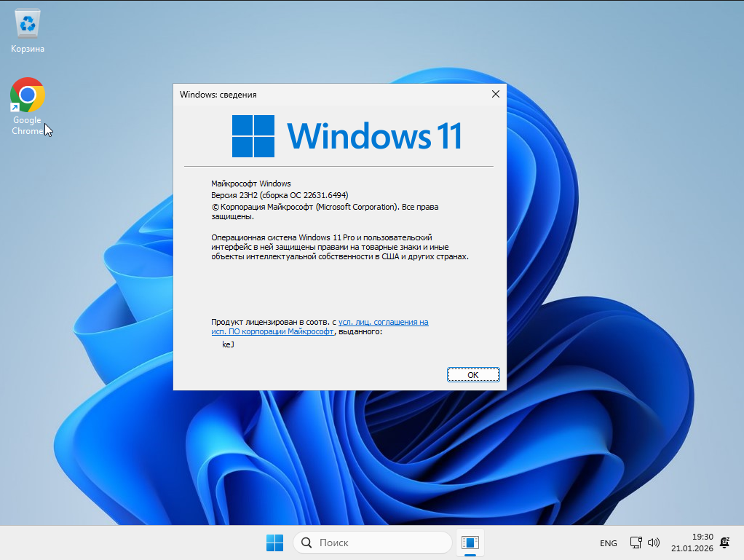744x560 pixels.
Task: Open notifications bell icon in taskbar corner
Action: (724, 543)
